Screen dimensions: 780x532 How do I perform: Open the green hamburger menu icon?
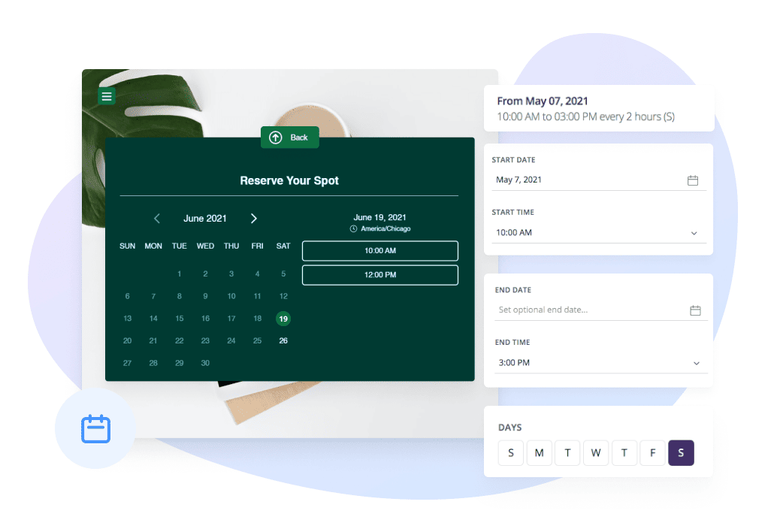pos(107,96)
